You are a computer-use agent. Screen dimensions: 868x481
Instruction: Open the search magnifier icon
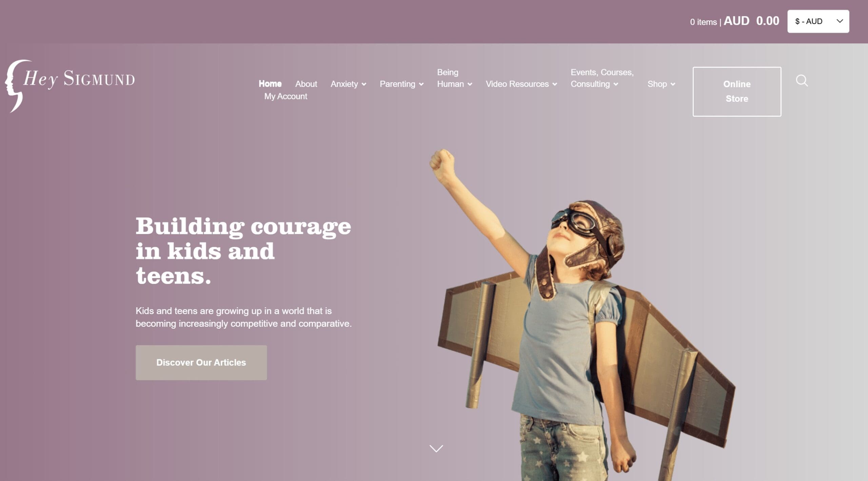[802, 81]
